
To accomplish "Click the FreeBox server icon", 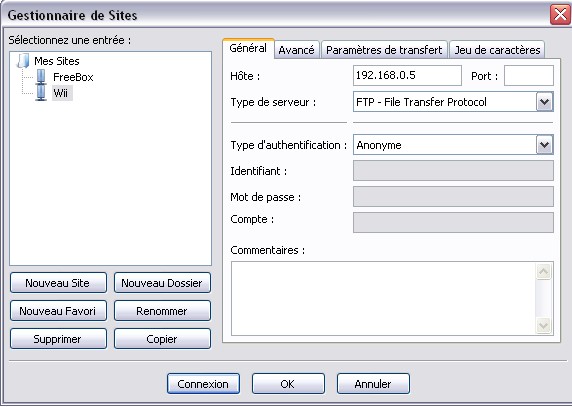I will coord(41,77).
